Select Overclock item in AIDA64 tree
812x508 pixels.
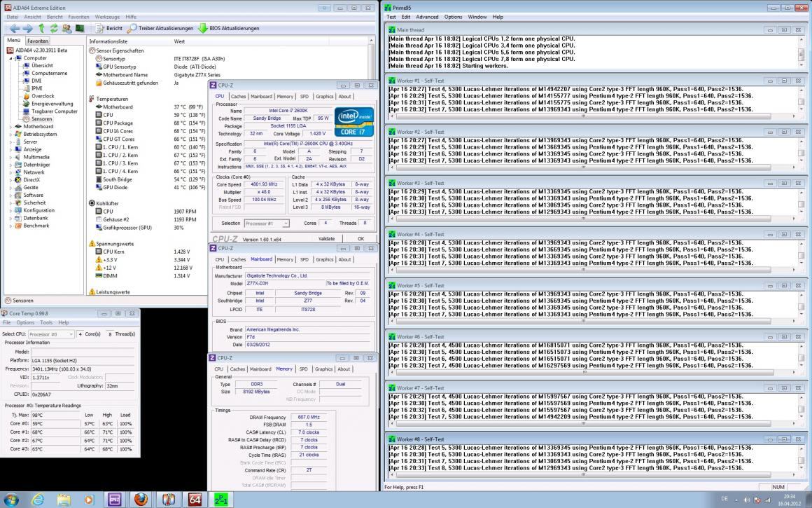[43, 96]
